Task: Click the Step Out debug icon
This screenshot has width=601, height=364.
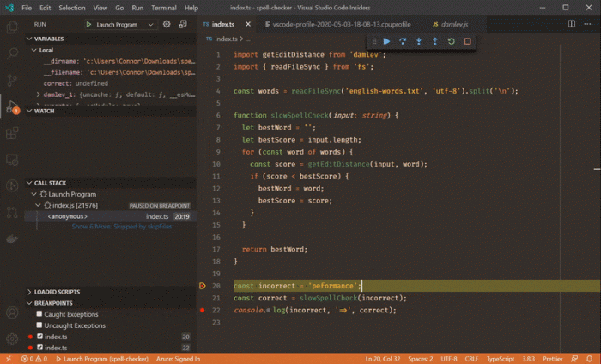Action: click(x=435, y=41)
